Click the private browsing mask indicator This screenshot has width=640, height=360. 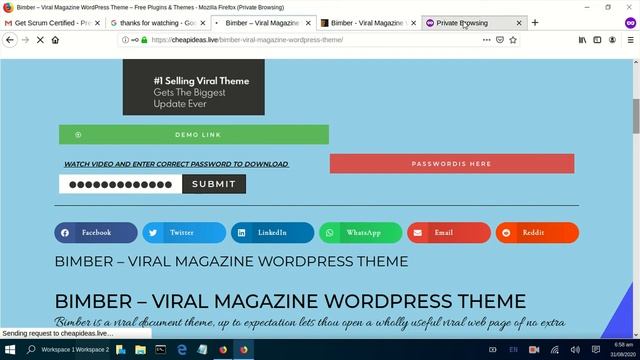(630, 23)
